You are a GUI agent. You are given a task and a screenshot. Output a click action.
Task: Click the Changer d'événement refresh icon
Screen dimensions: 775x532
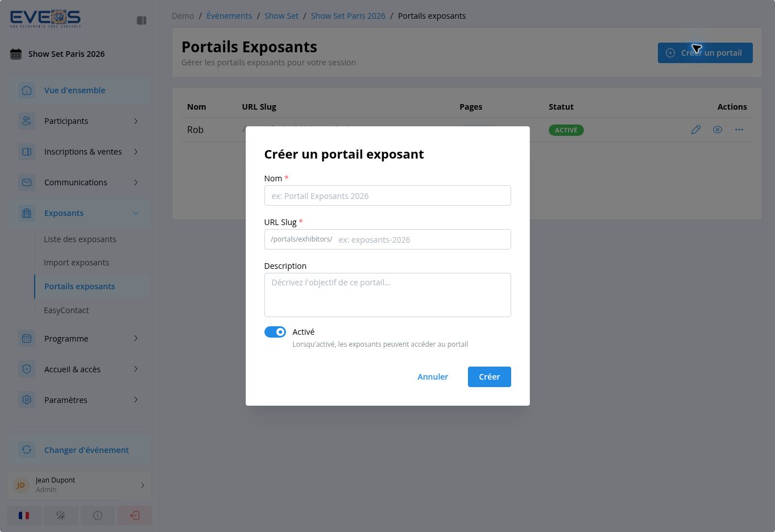point(27,450)
